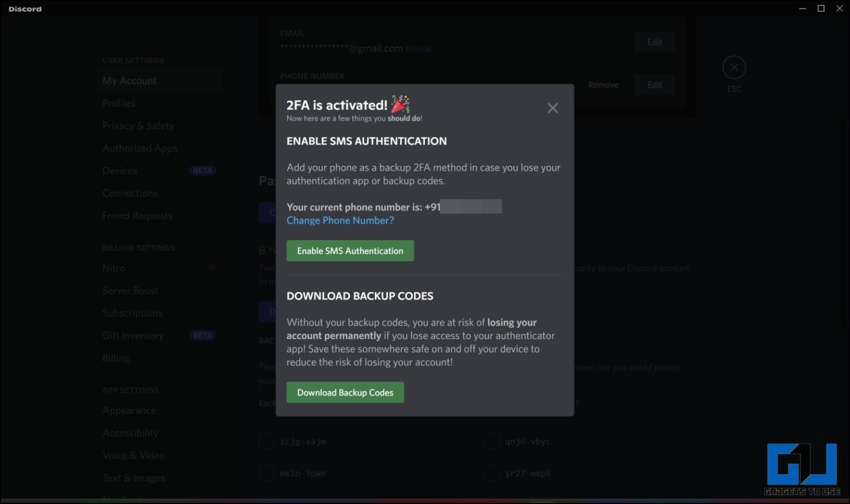Open the Change Phone Number link
Viewport: 850px width, 504px height.
click(340, 220)
